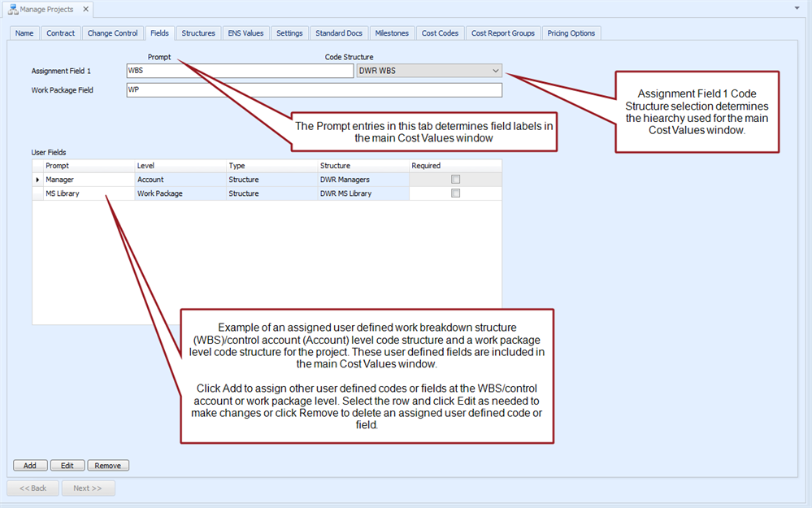Go to the Milestones tab
This screenshot has width=812, height=508.
pyautogui.click(x=392, y=33)
